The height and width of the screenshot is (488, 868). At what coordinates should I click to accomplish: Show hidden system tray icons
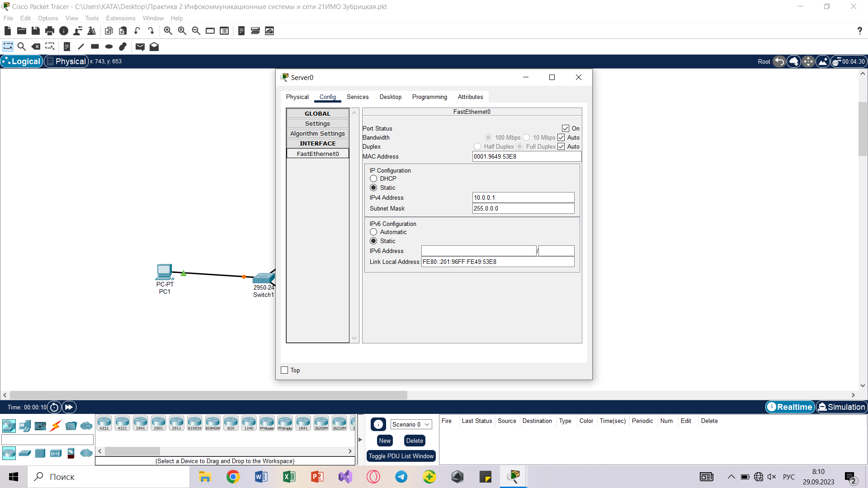pos(731,477)
